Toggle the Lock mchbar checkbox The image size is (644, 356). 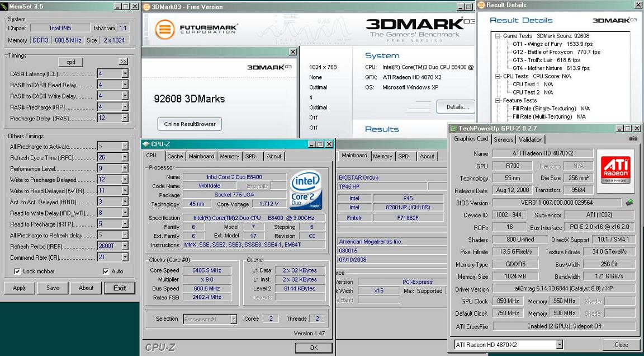[17, 271]
